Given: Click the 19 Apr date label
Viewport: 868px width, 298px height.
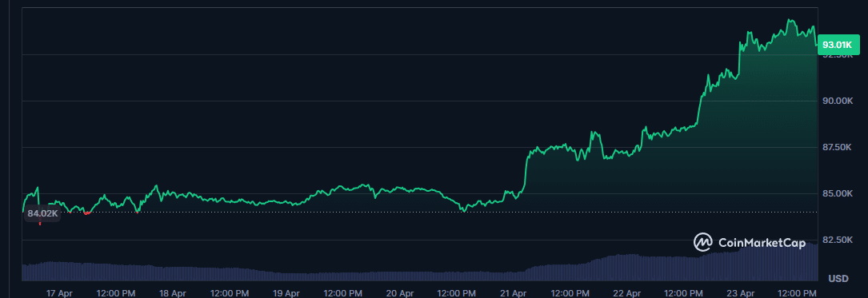Looking at the screenshot, I should 286,292.
